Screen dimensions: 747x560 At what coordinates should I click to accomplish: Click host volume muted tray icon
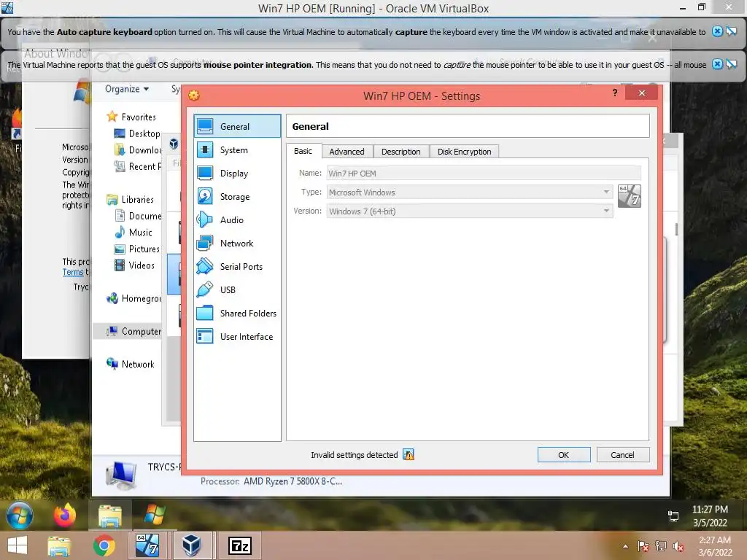(x=678, y=546)
